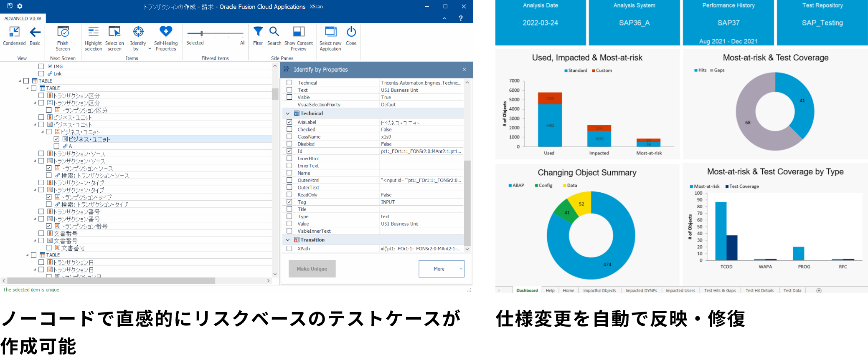This screenshot has height=355, width=868.
Task: Click the Make Unique button
Action: click(312, 269)
